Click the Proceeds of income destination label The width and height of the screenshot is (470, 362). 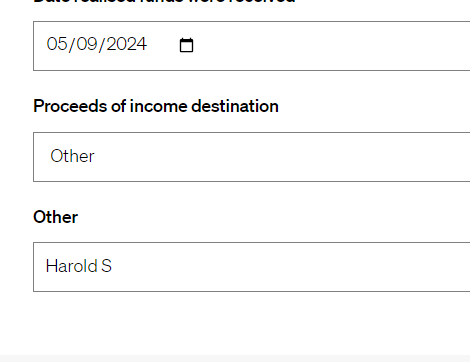click(156, 106)
